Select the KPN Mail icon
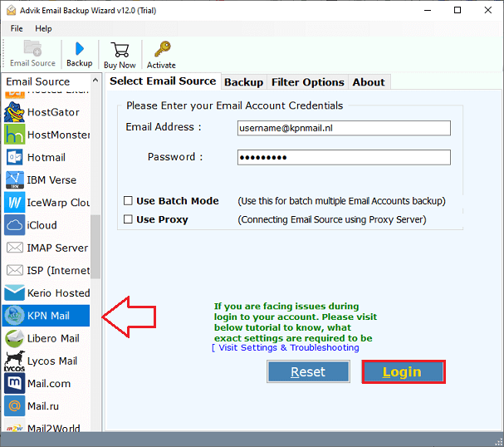The width and height of the screenshot is (504, 447). [x=14, y=316]
